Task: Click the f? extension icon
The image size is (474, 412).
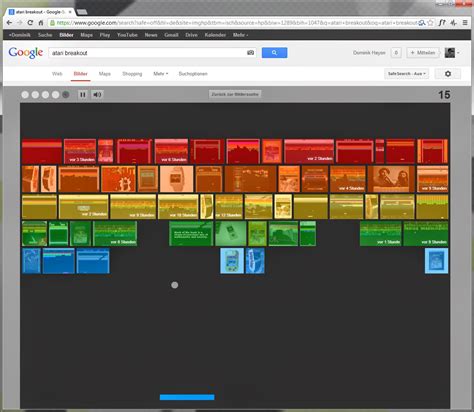Action: coord(442,23)
